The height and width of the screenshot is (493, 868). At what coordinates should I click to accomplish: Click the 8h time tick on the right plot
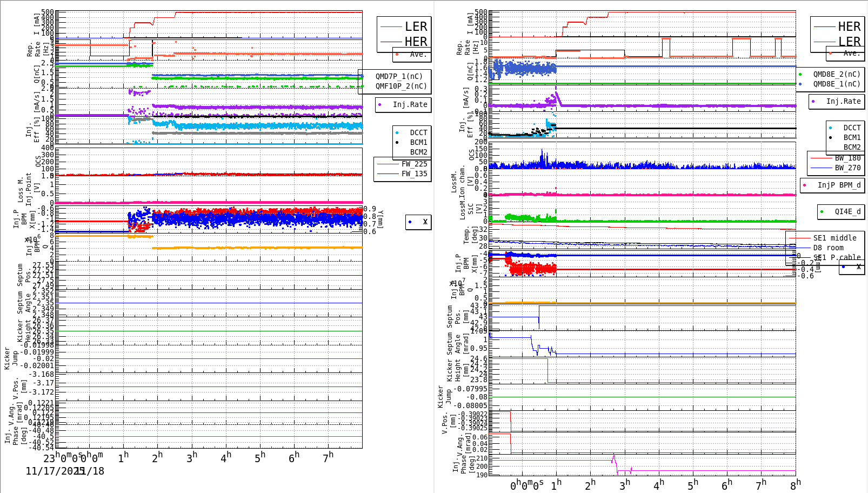point(796,485)
